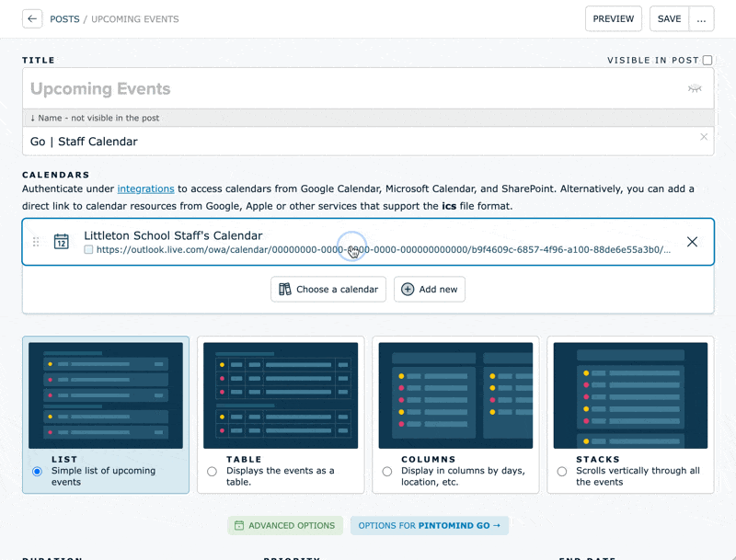Click the back arrow button
This screenshot has height=560, width=736.
pyautogui.click(x=32, y=18)
